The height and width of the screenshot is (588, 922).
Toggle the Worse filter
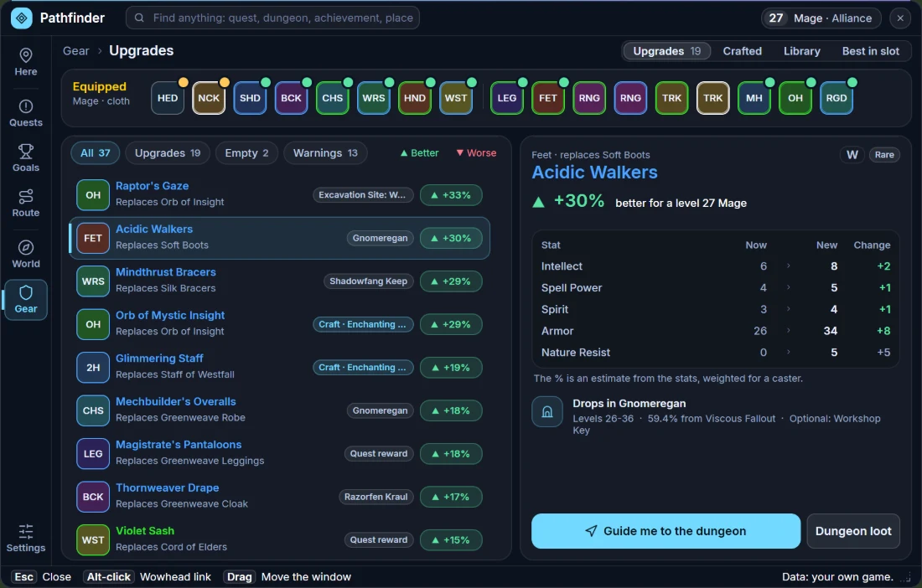[x=476, y=152]
